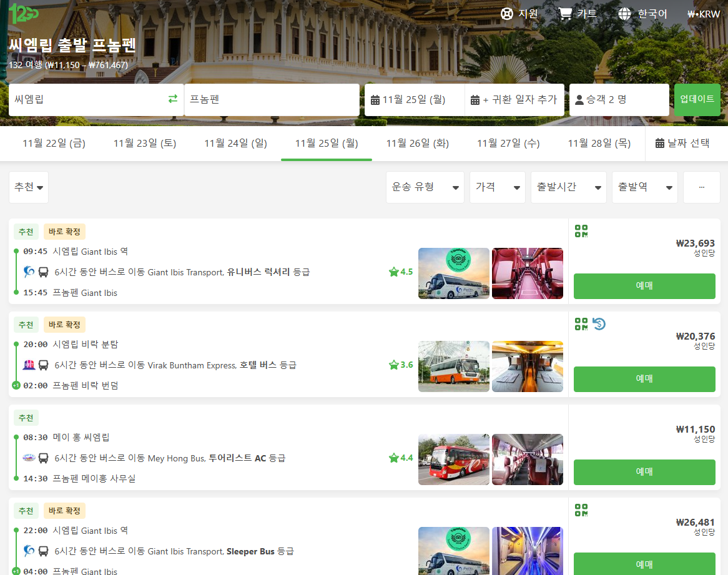This screenshot has width=728, height=575.
Task: Click the 귀환 일자 추가 return date field
Action: pos(514,100)
